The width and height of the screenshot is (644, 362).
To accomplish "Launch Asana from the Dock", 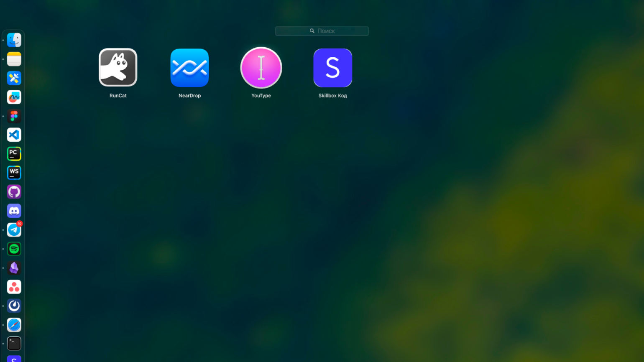I will coord(14,287).
